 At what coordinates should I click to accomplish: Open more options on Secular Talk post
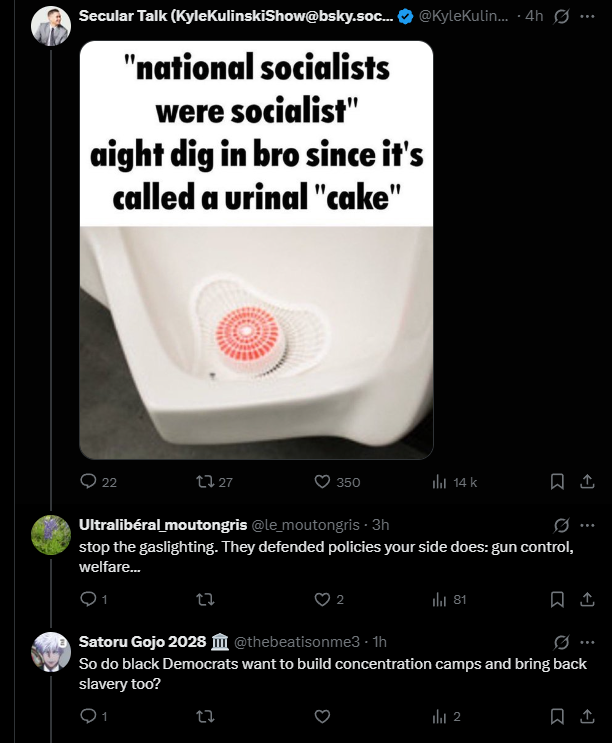[587, 17]
